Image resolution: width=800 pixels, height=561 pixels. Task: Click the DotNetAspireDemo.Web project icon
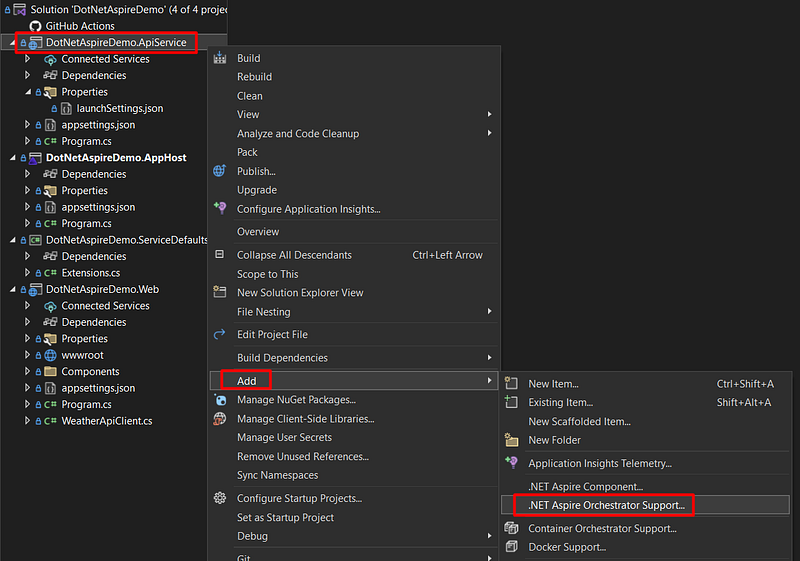35,290
